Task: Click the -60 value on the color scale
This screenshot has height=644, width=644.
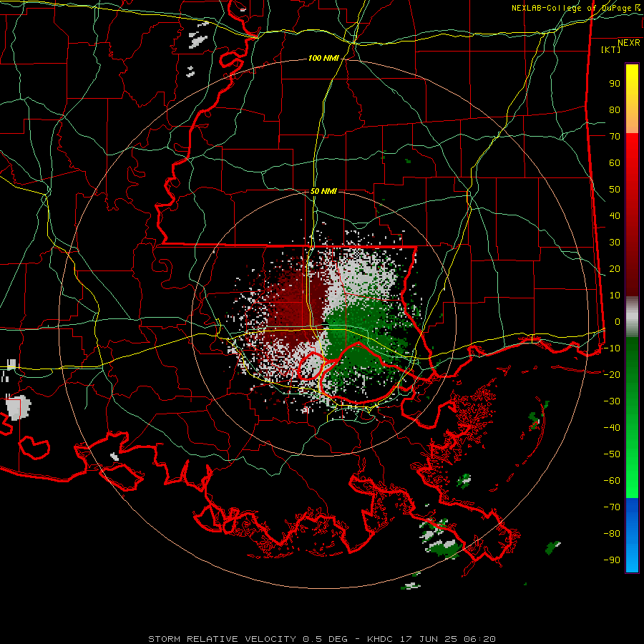Action: tap(612, 481)
